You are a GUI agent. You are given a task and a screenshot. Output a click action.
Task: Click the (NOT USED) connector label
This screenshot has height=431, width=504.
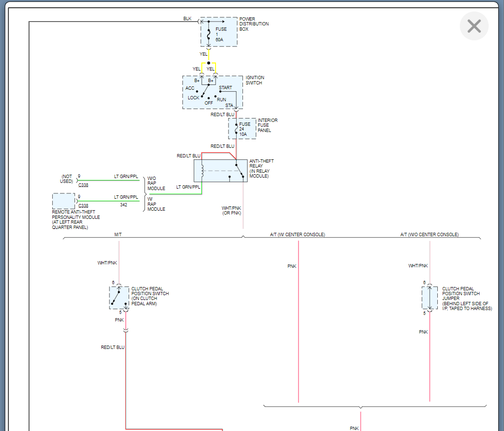pyautogui.click(x=67, y=179)
